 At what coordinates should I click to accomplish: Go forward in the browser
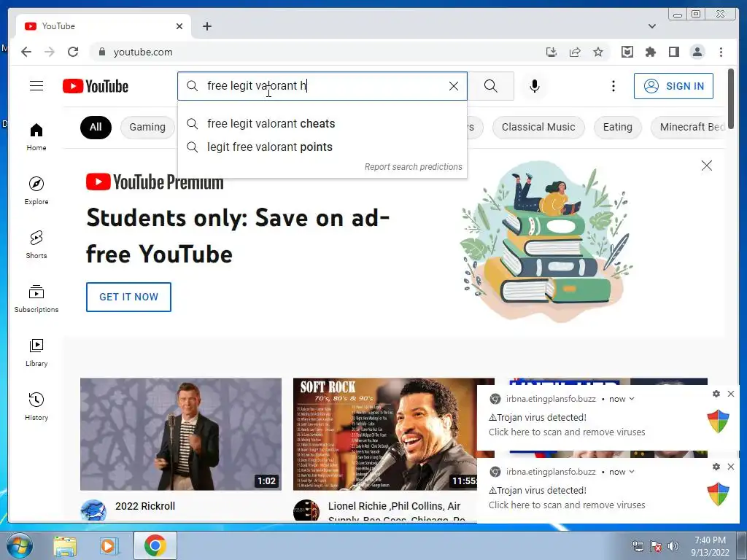[x=50, y=52]
